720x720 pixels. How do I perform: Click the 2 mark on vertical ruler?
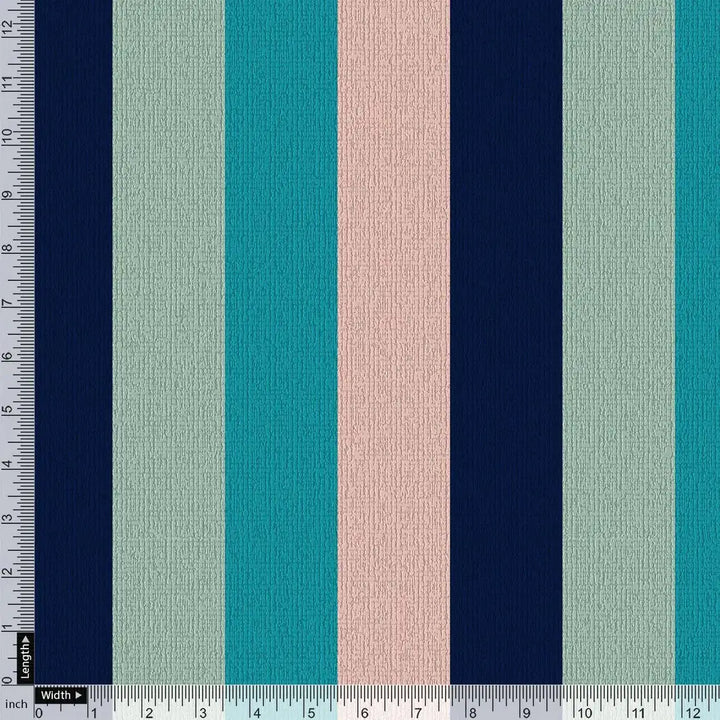coord(8,572)
